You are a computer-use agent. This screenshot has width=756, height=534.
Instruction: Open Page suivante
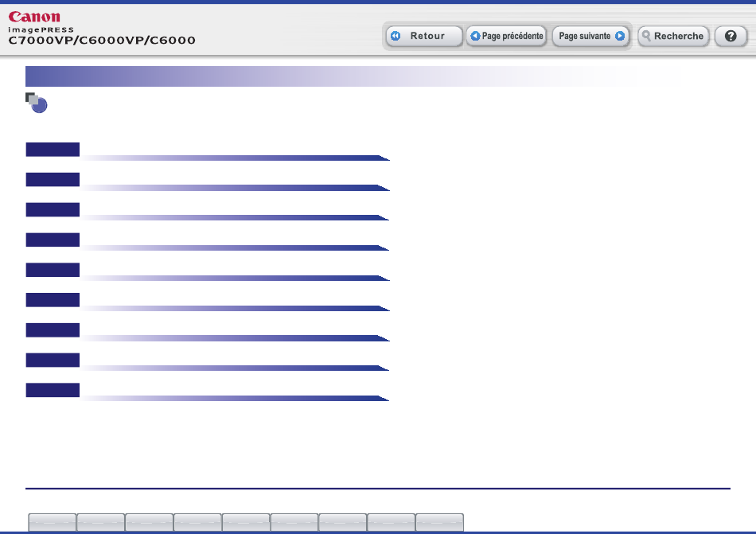click(591, 36)
